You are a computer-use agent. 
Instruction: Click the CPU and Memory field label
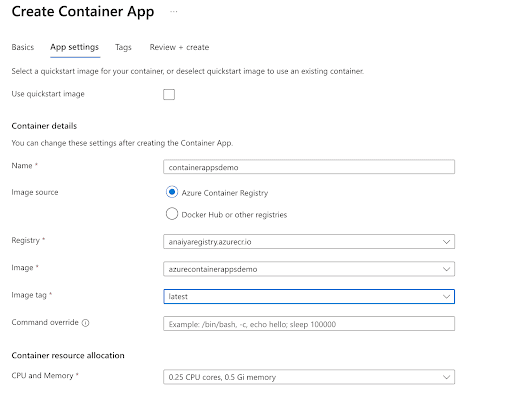click(42, 376)
